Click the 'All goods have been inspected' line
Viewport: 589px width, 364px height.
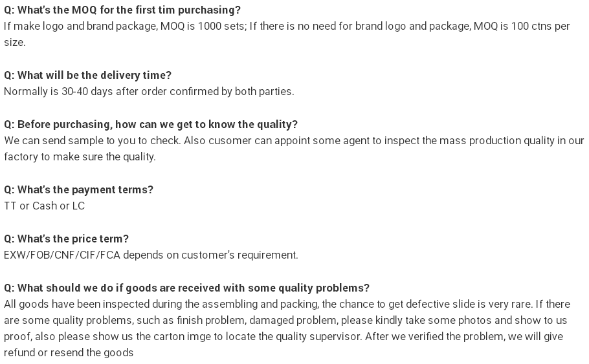point(287,305)
